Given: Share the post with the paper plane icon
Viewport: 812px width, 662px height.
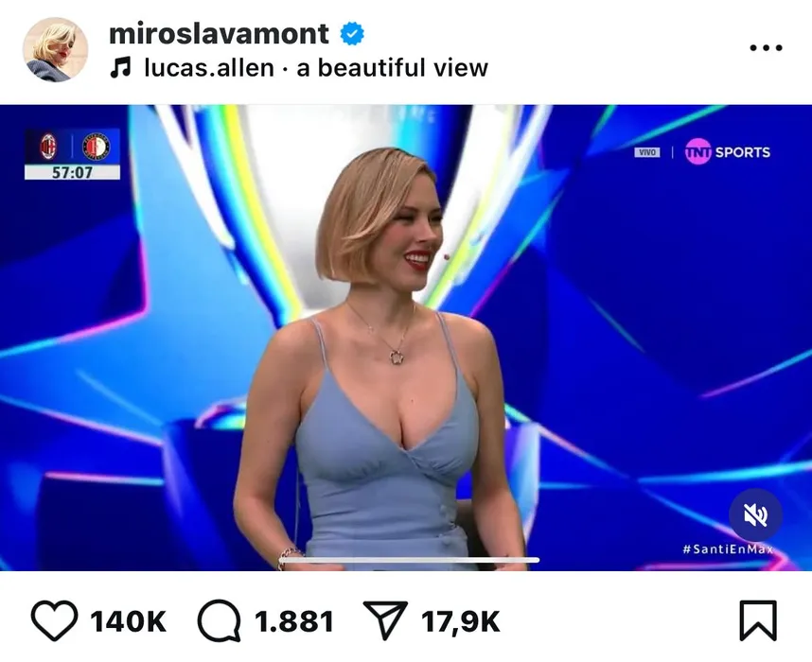Looking at the screenshot, I should coord(385,620).
